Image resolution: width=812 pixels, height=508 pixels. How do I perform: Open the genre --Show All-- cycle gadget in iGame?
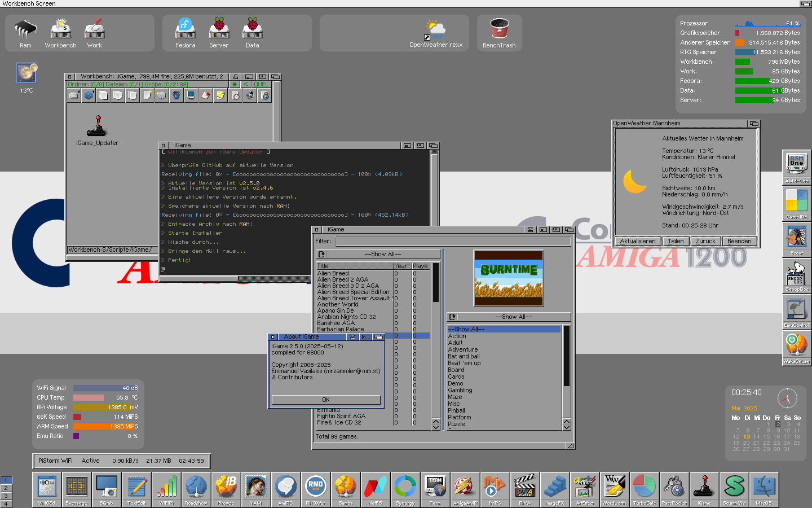point(509,317)
